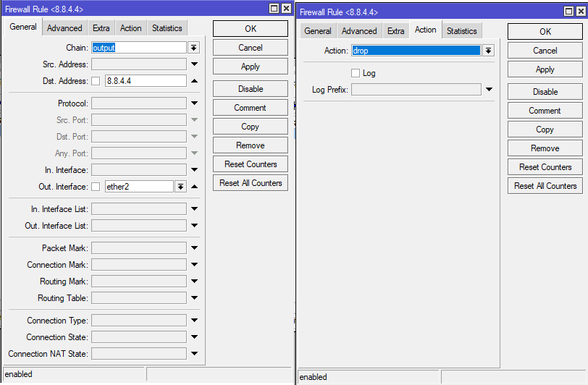Open the Action dropdown showing drop
The image size is (588, 385).
coord(488,51)
